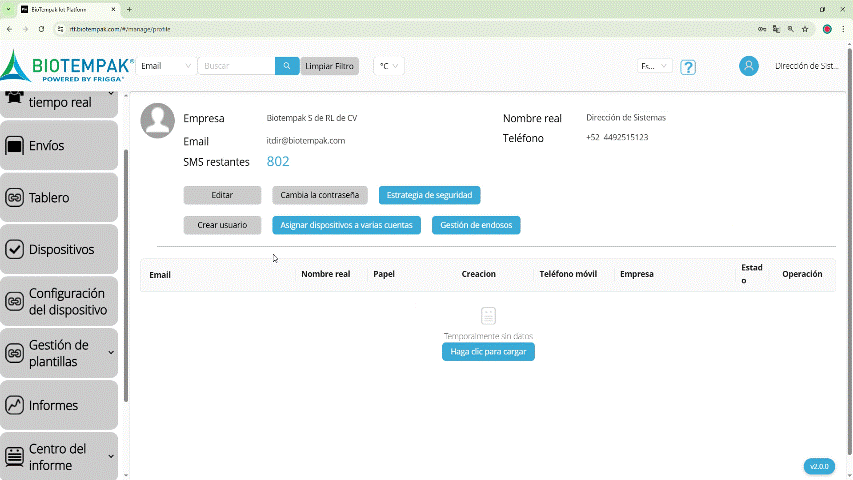Viewport: 853px width, 480px height.
Task: Click the sidebar vertical scrollbar
Action: pyautogui.click(x=126, y=270)
